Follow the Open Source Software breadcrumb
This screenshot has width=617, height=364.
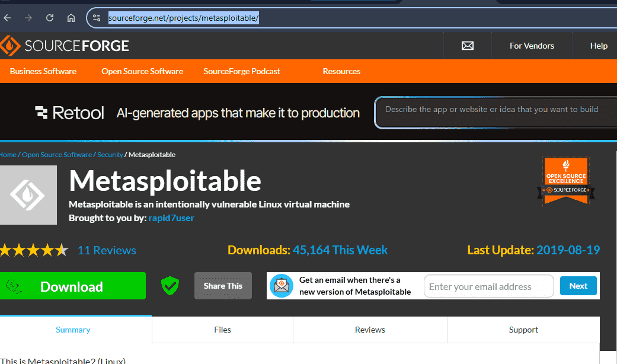click(57, 155)
